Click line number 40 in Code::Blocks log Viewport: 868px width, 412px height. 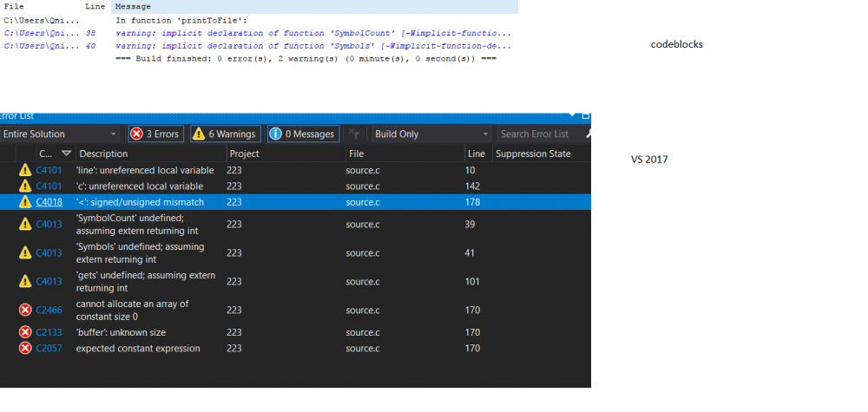coord(91,46)
